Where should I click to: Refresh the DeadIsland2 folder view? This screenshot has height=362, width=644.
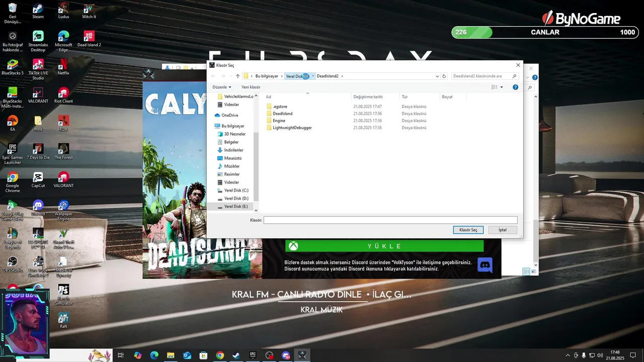(x=444, y=76)
